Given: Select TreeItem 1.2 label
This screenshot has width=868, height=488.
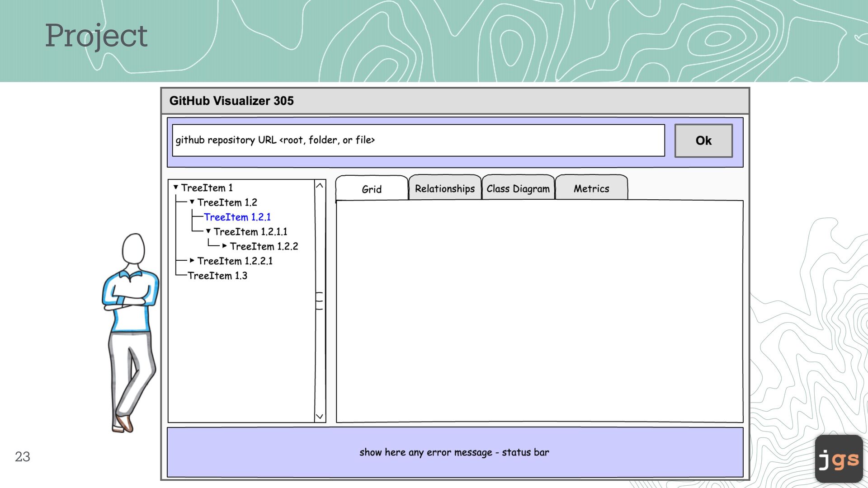Looking at the screenshot, I should [227, 202].
